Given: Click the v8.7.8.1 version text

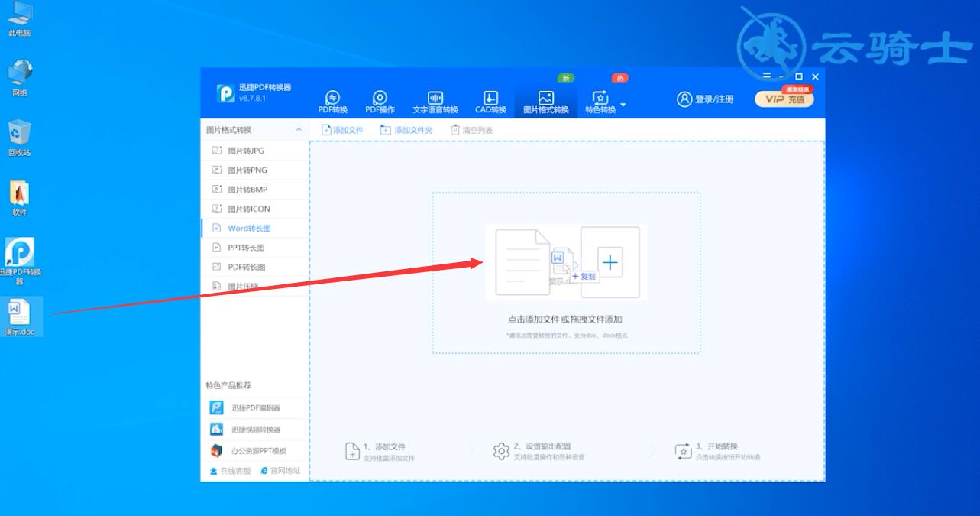Looking at the screenshot, I should pos(252,99).
